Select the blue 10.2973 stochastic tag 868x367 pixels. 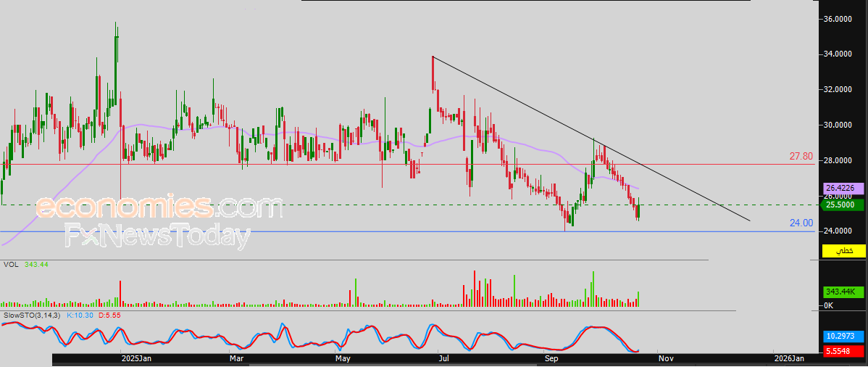tap(843, 336)
